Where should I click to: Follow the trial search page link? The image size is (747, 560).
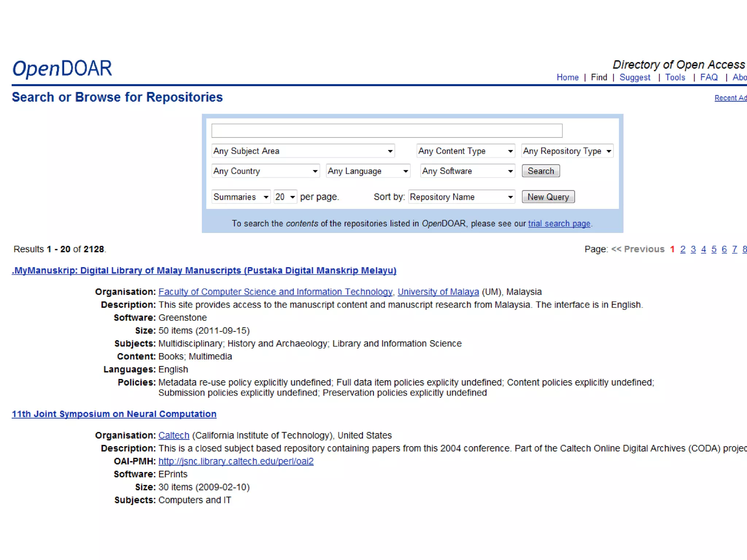[x=559, y=223]
